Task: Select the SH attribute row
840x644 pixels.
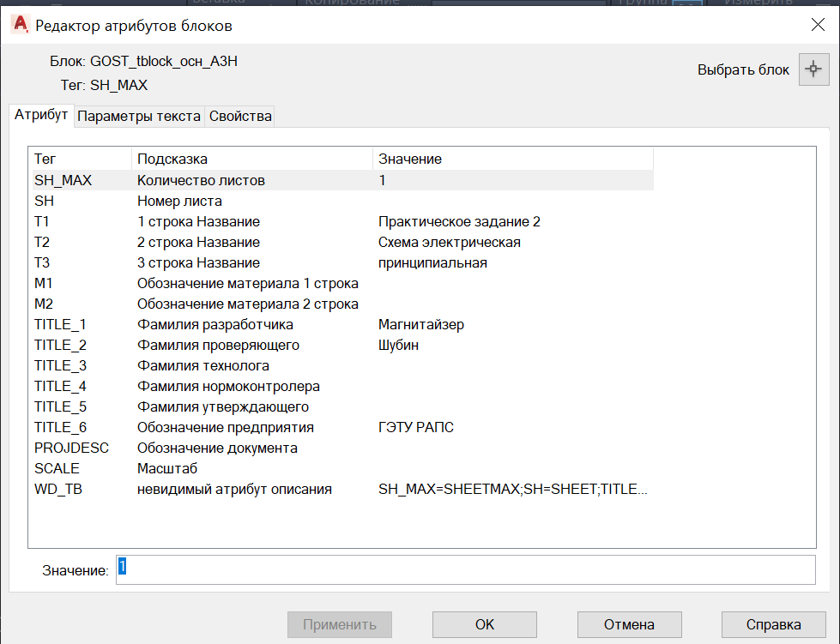Action: point(343,202)
